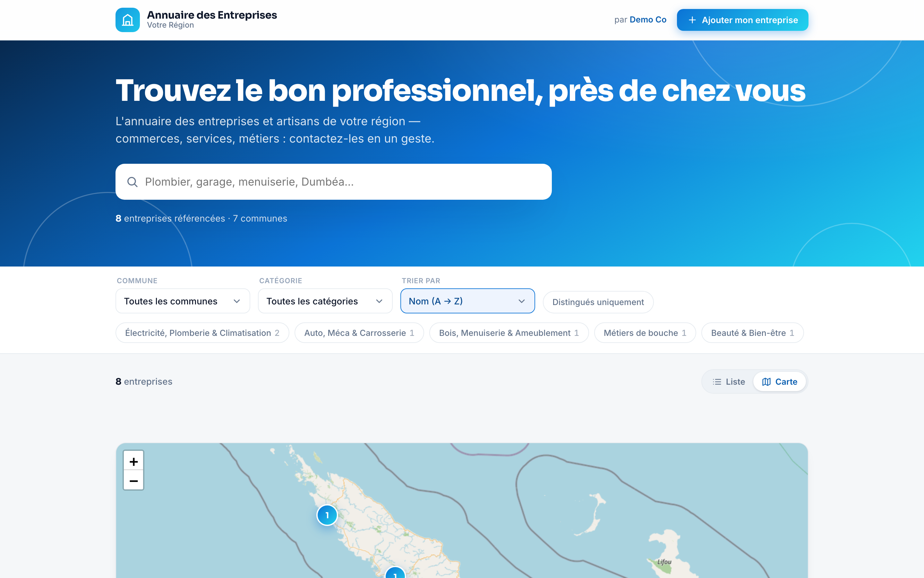Click the "8 entreprises" results count
Viewport: 924px width, 578px height.
click(144, 381)
